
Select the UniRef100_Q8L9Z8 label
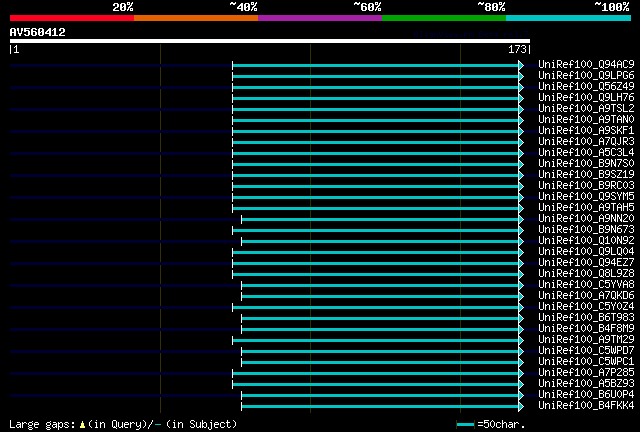[x=586, y=274]
